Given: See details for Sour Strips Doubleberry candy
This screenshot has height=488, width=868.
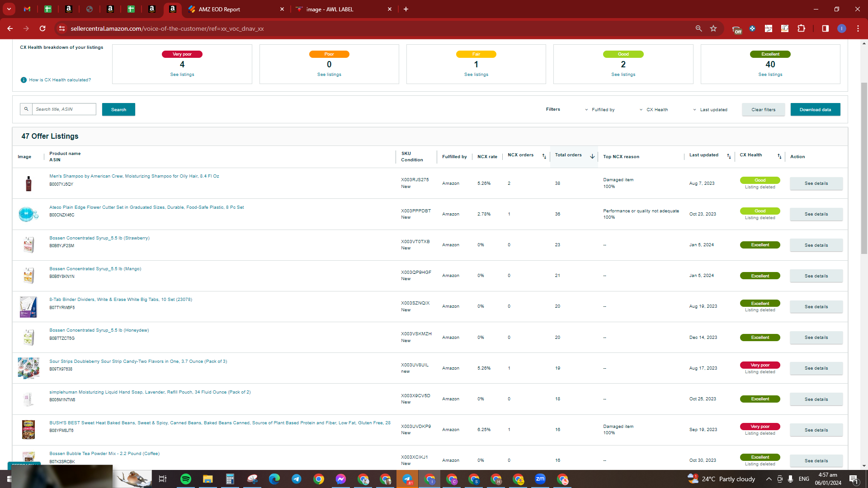Looking at the screenshot, I should tap(816, 368).
